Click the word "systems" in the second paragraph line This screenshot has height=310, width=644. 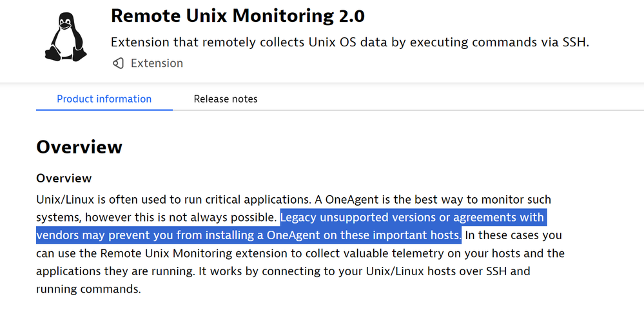pyautogui.click(x=58, y=217)
